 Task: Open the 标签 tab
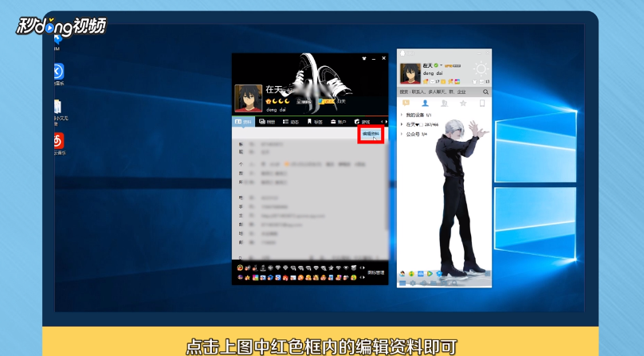point(315,122)
